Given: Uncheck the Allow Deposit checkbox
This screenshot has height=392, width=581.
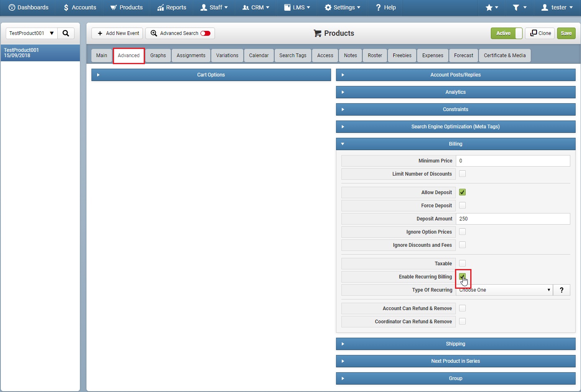Looking at the screenshot, I should point(462,192).
